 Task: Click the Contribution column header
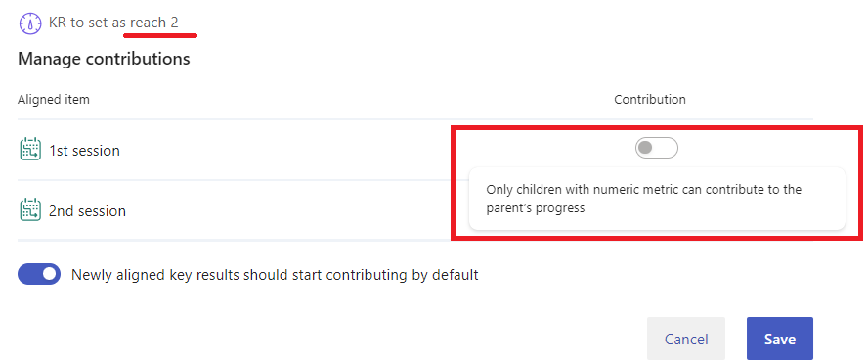tap(650, 99)
